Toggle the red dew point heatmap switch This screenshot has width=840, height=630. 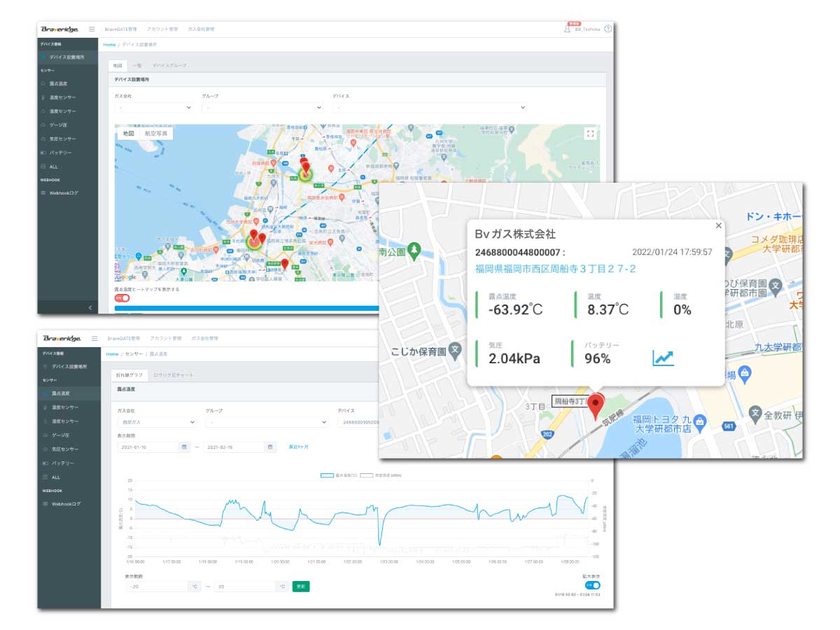point(122,297)
